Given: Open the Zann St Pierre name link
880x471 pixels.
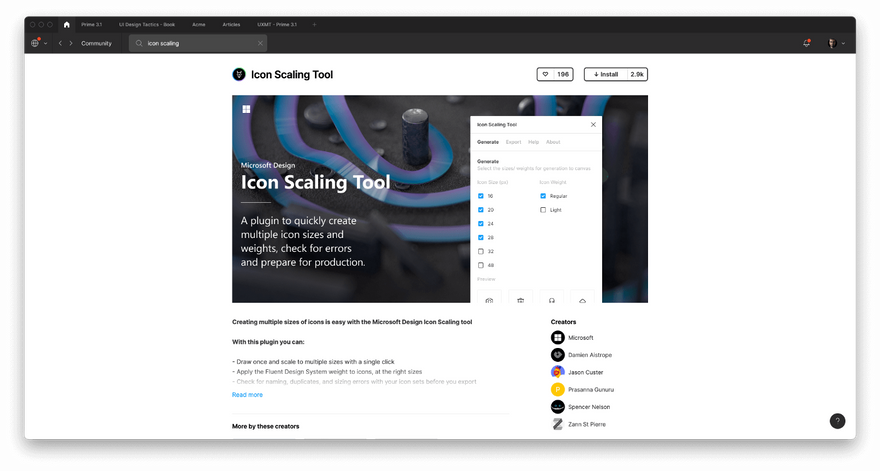Looking at the screenshot, I should point(586,424).
